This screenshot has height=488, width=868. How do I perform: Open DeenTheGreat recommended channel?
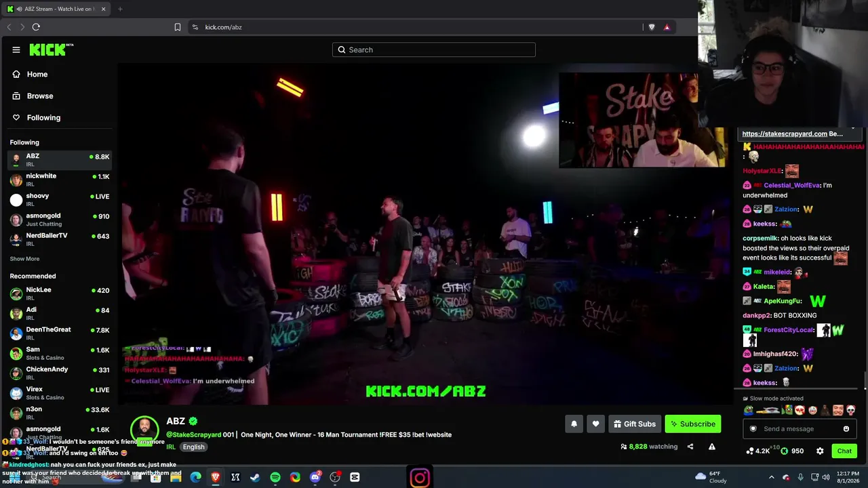(60, 333)
